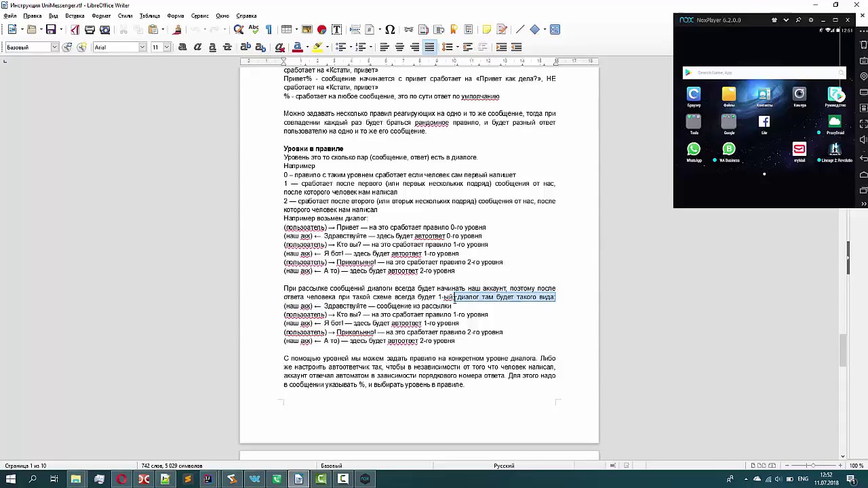The height and width of the screenshot is (488, 868).
Task: Click the yellow highlighting color button
Action: 317,47
